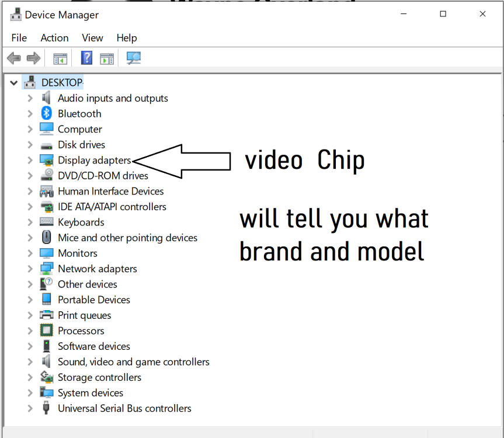Click the Bluetooth device icon

[47, 114]
